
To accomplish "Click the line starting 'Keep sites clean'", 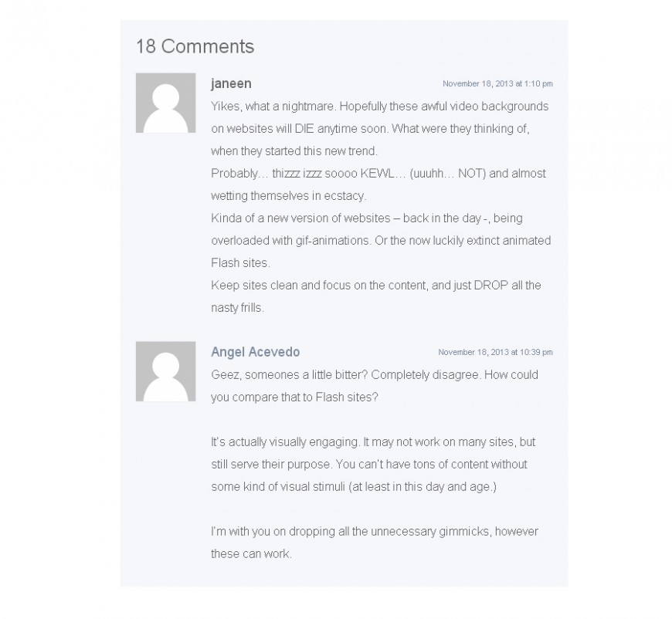I will pyautogui.click(x=376, y=286).
